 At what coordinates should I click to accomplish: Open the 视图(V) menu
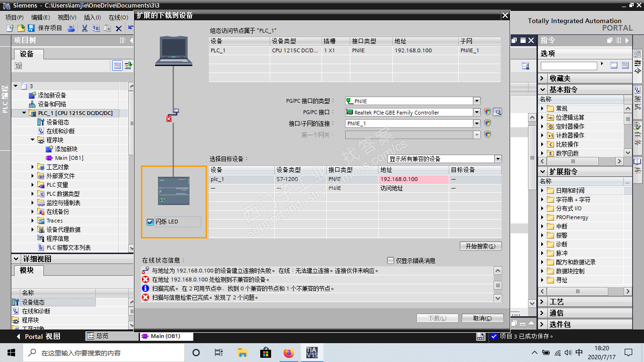(67, 17)
